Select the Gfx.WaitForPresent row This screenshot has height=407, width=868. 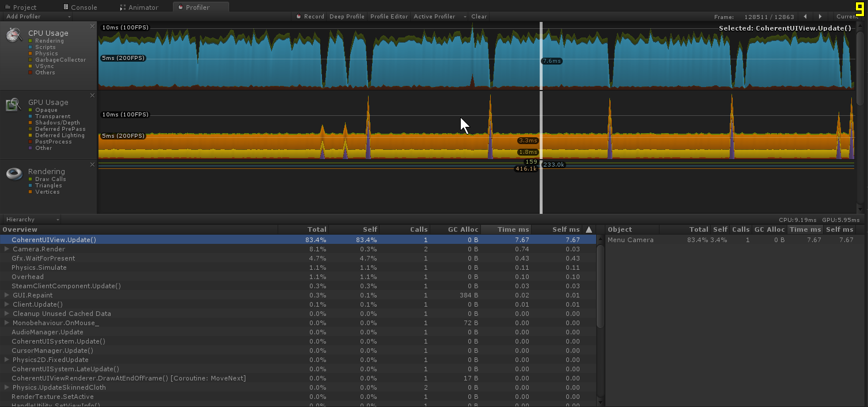(x=298, y=258)
